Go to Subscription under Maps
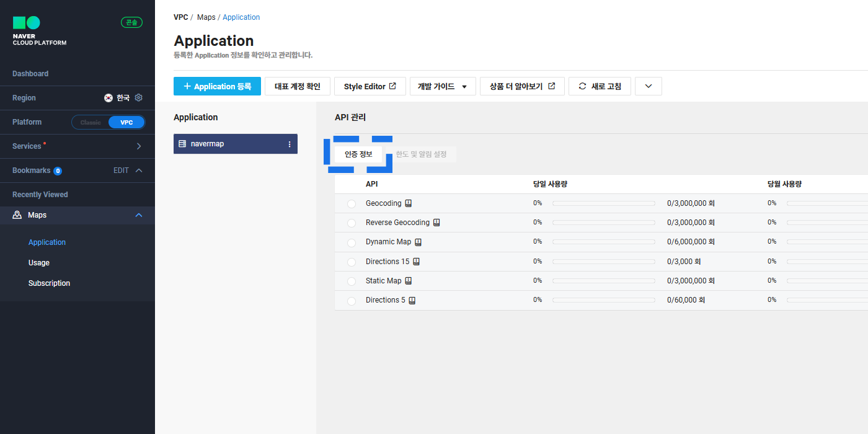This screenshot has width=868, height=434. pyautogui.click(x=50, y=283)
